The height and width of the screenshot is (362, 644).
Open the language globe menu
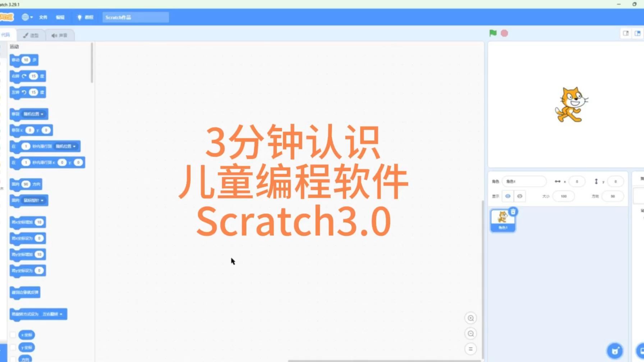[x=26, y=17]
